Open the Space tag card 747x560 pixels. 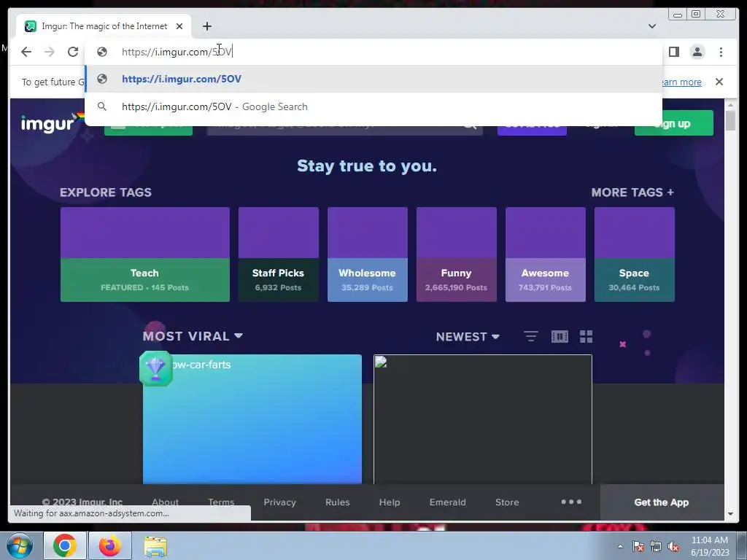click(x=635, y=254)
